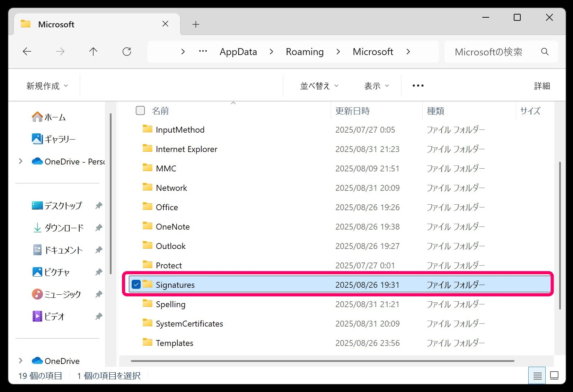Click the Network folder icon
The image size is (573, 392).
tap(148, 187)
